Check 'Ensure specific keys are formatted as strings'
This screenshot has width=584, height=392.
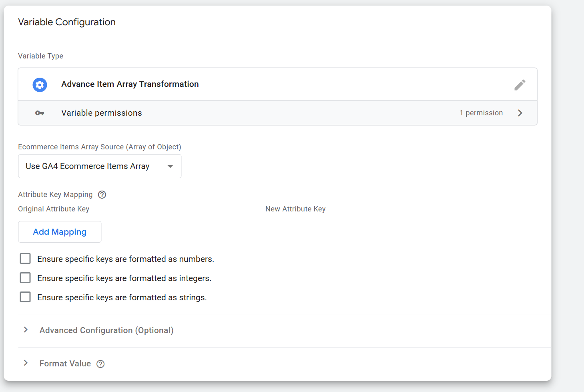[x=25, y=297]
